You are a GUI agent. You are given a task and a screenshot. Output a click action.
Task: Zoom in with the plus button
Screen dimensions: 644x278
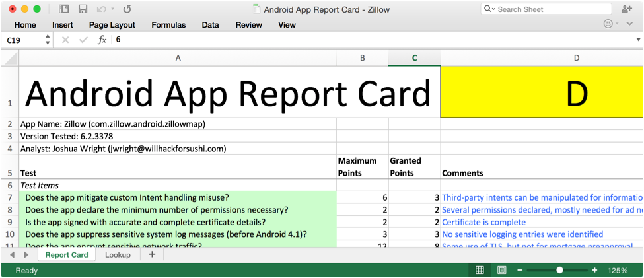[x=594, y=270]
